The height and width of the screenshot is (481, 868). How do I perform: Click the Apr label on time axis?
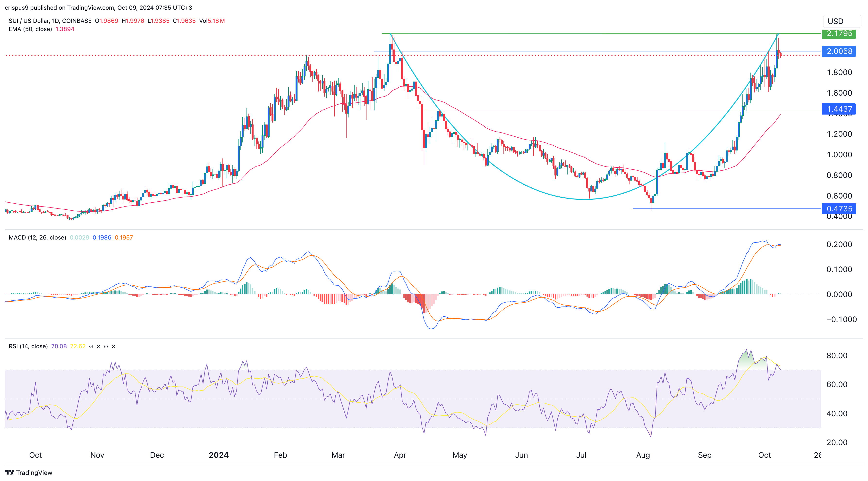(x=400, y=455)
